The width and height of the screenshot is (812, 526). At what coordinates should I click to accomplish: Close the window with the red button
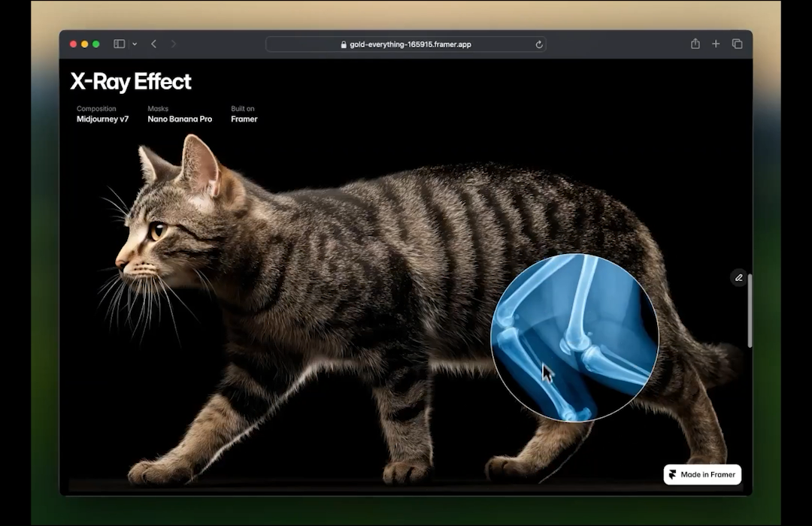point(73,44)
